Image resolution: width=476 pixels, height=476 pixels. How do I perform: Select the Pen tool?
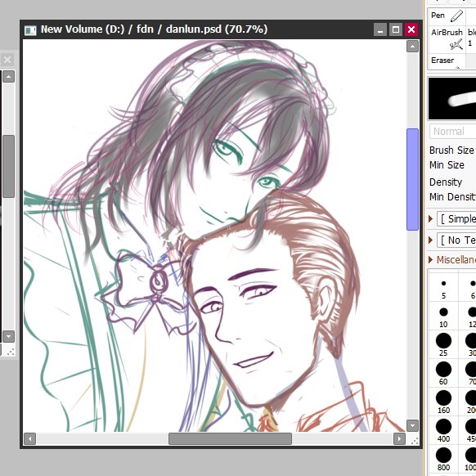(447, 16)
